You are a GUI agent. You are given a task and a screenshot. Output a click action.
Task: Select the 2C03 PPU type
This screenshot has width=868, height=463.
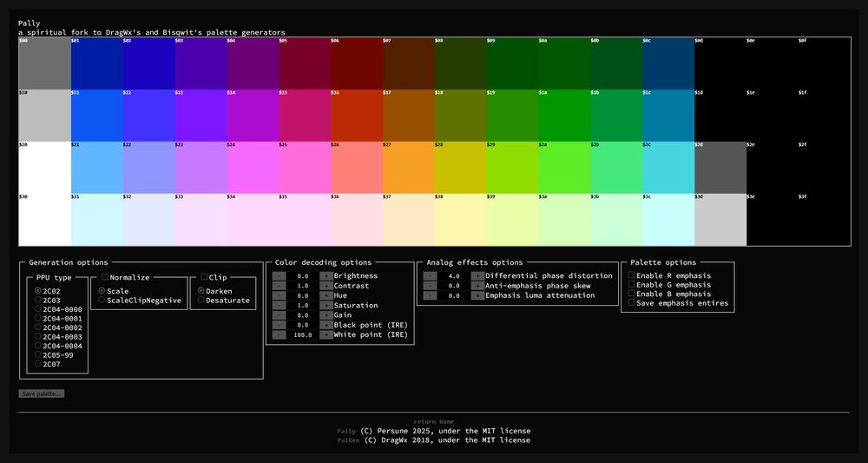(x=37, y=300)
